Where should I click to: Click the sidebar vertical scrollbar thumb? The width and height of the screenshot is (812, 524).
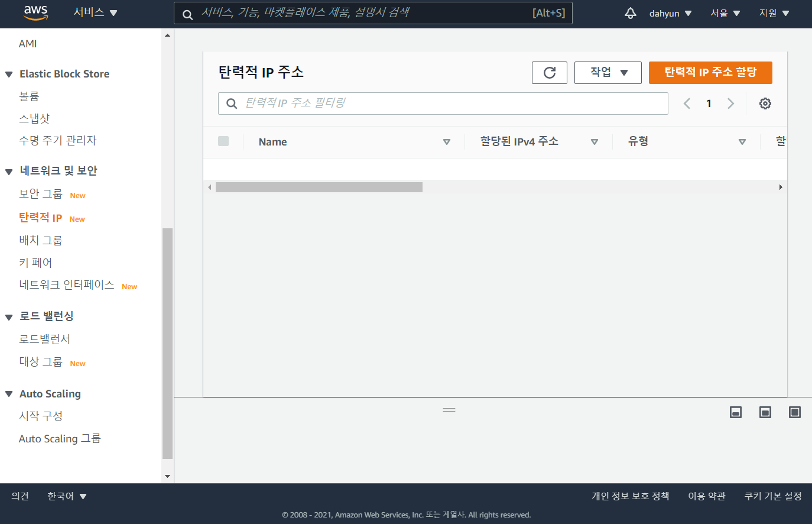pyautogui.click(x=167, y=343)
